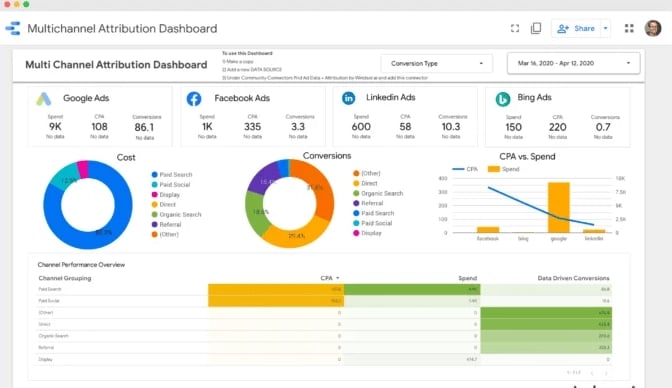Click the copy report icon
The width and height of the screenshot is (672, 388).
[x=536, y=28]
